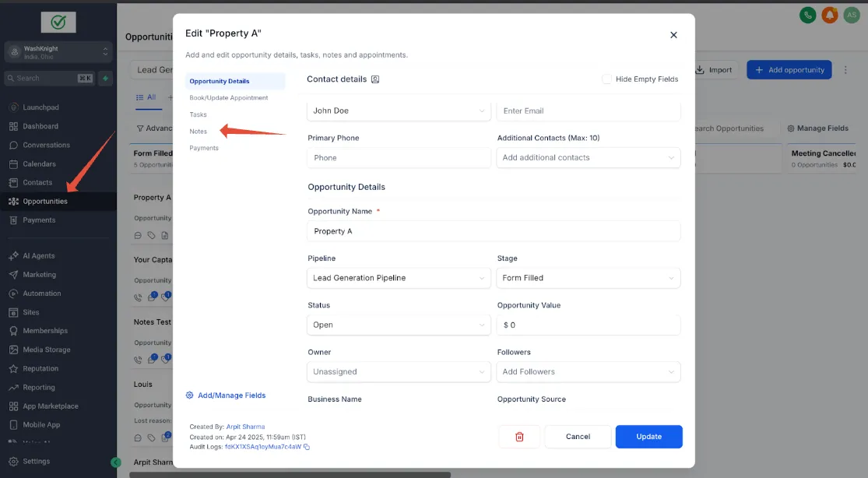Open Conversations from the sidebar
The image size is (868, 478).
click(x=47, y=145)
